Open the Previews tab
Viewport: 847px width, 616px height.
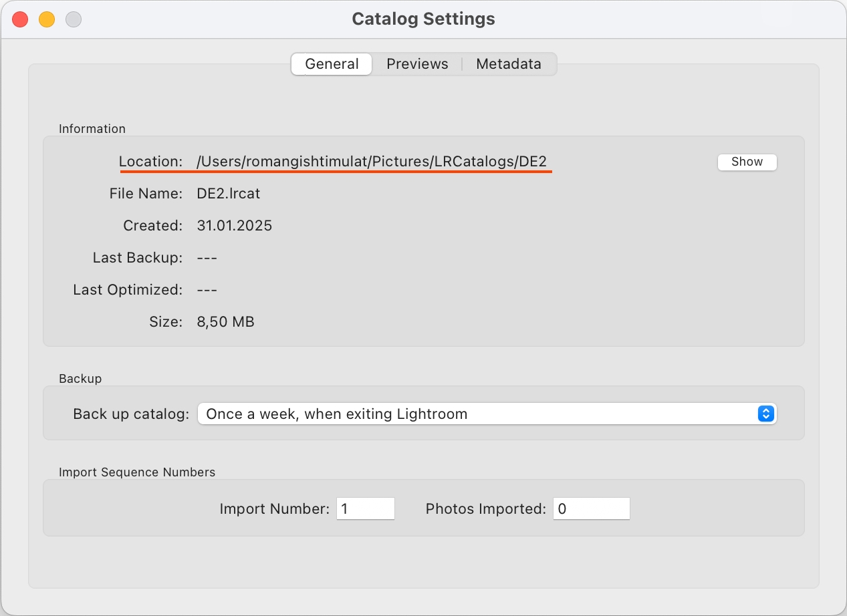point(417,64)
